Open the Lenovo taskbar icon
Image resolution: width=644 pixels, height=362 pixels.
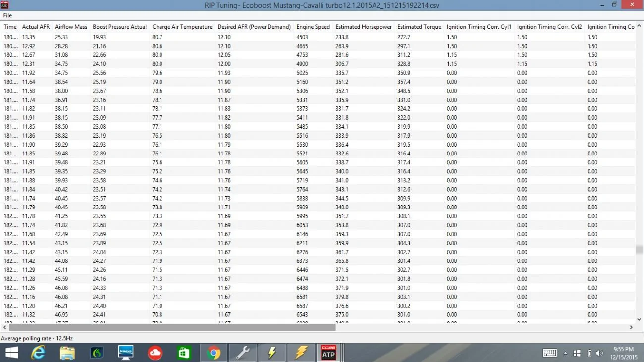pos(126,353)
